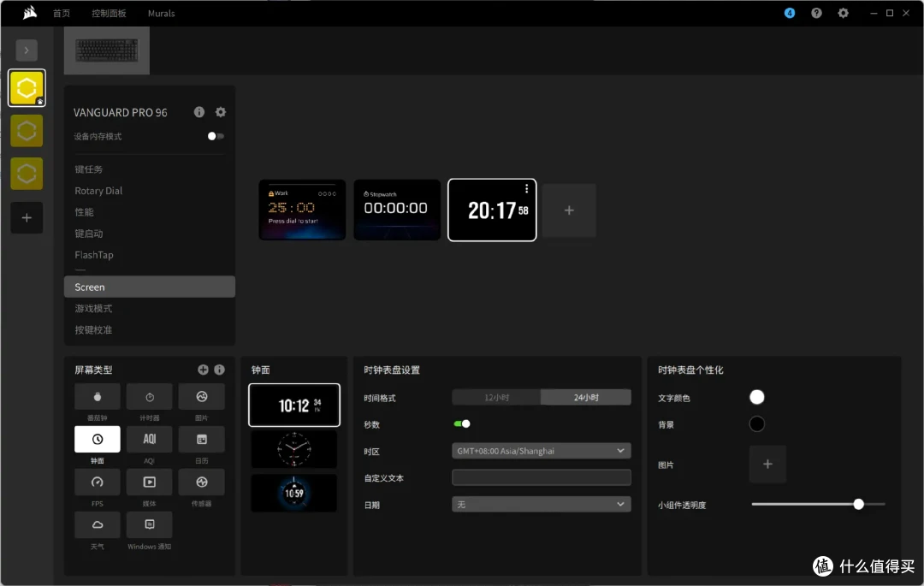Open info icon in 屏幕类型 panel
The height and width of the screenshot is (586, 924).
tap(219, 370)
